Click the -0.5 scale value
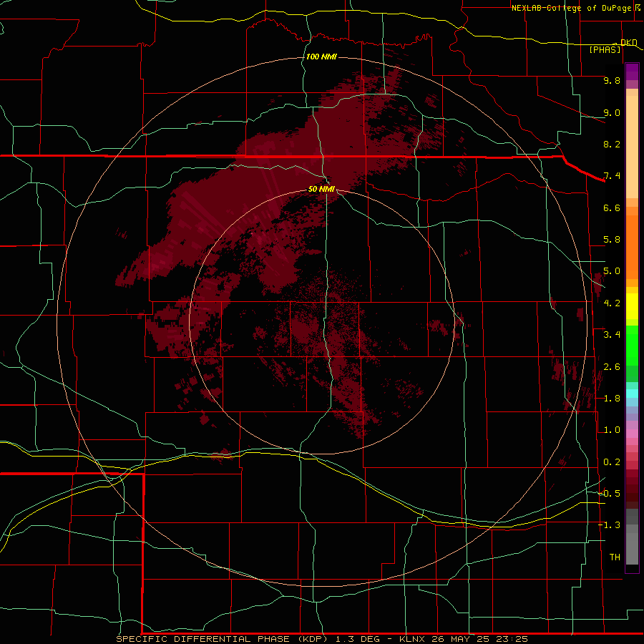644x644 pixels. tap(609, 494)
